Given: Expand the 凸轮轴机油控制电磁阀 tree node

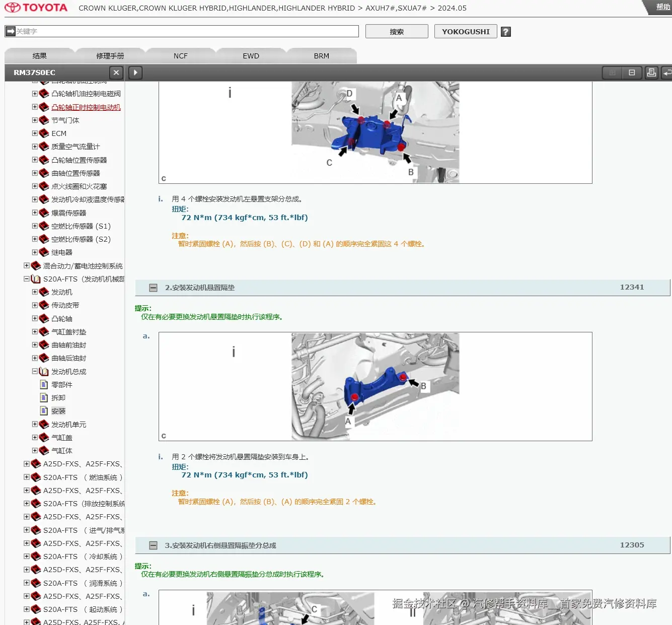Looking at the screenshot, I should [35, 94].
